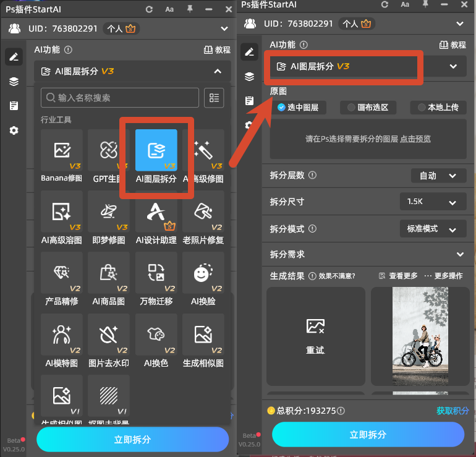Select 本地上传 radio option

(x=438, y=108)
